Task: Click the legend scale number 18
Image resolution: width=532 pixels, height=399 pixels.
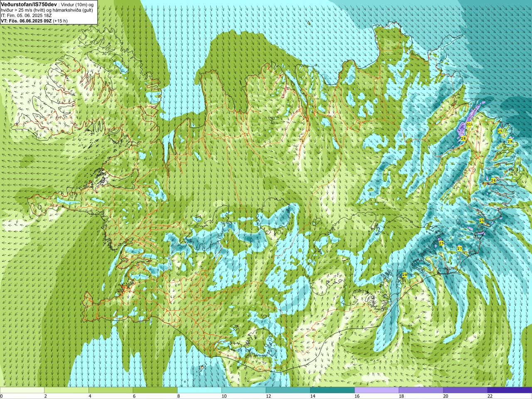Action: click(401, 396)
